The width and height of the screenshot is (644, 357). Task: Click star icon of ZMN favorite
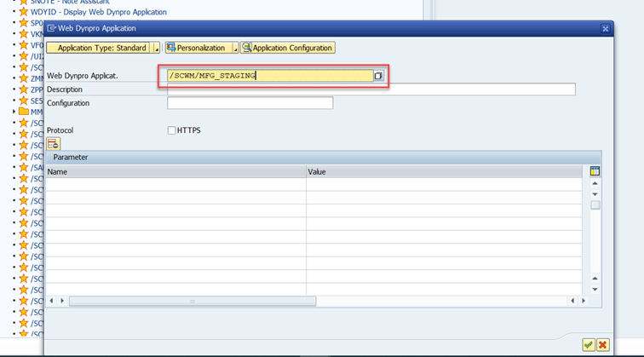click(x=24, y=78)
